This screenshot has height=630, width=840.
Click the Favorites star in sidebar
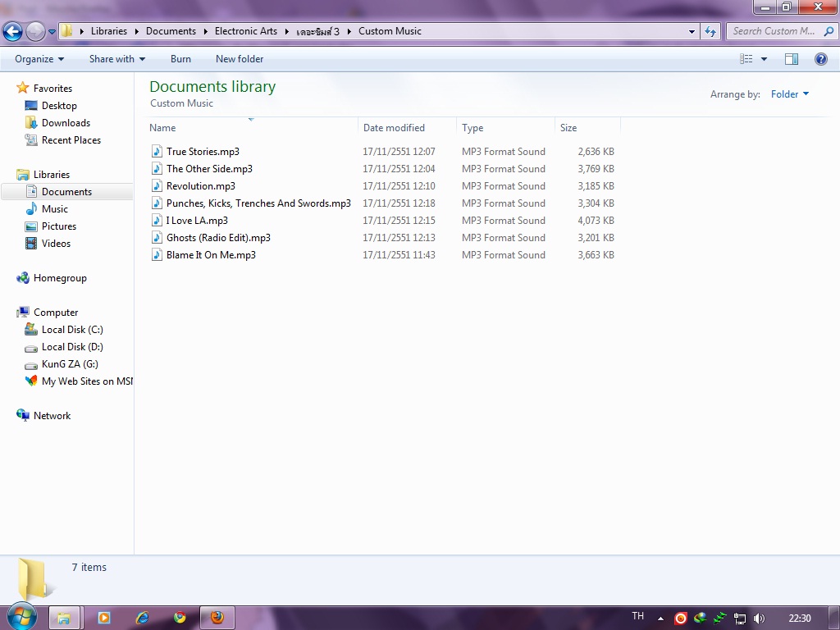coord(22,88)
